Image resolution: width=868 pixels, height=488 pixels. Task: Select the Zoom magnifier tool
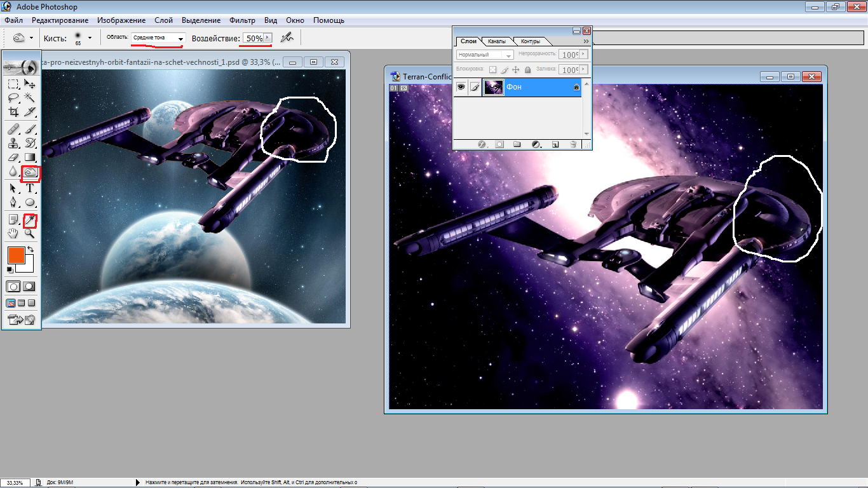tap(30, 233)
